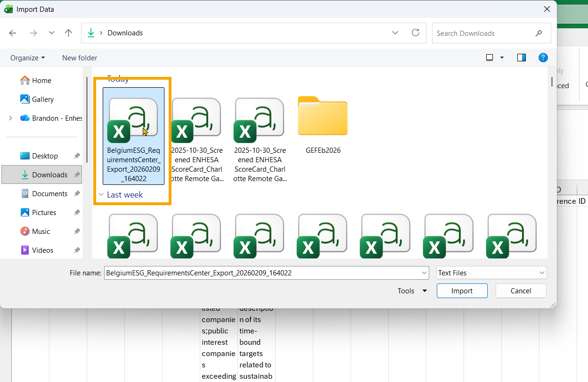Viewport: 588px width, 382px height.
Task: Select the BelgiumESG_RequirementsCenter_Export CSV file
Action: click(134, 136)
